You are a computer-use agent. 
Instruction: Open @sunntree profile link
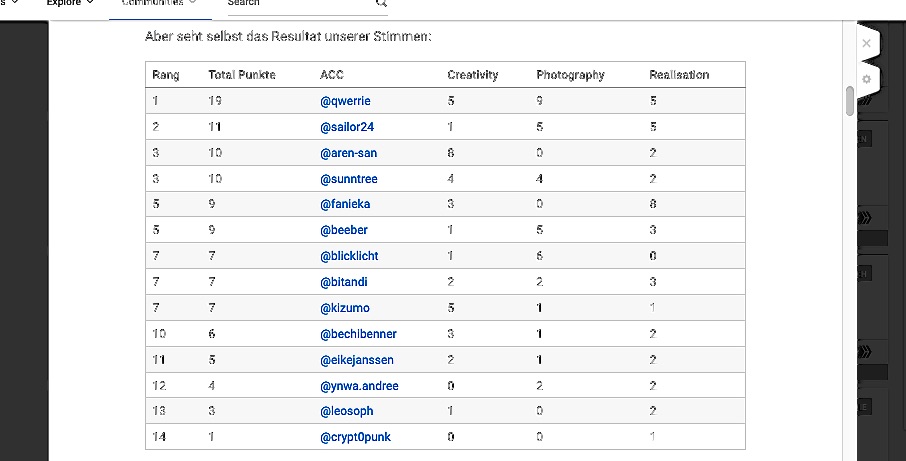pos(348,179)
